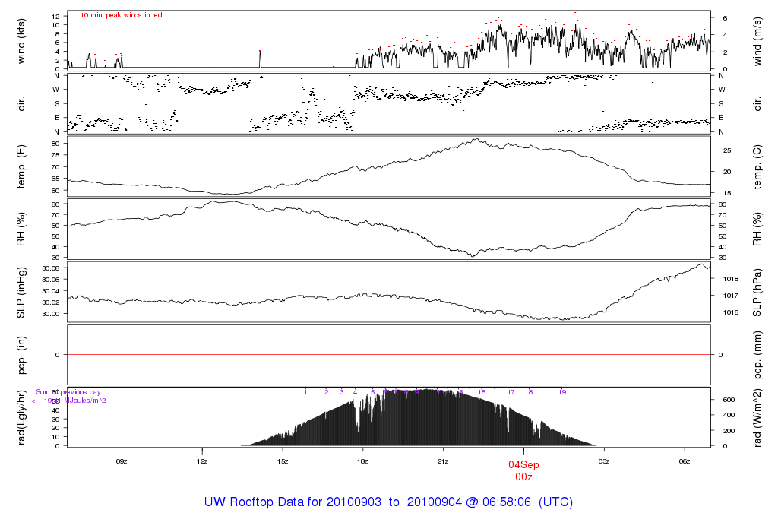Select the 18z time axis label
Screen dimensions: 778x532
point(362,461)
